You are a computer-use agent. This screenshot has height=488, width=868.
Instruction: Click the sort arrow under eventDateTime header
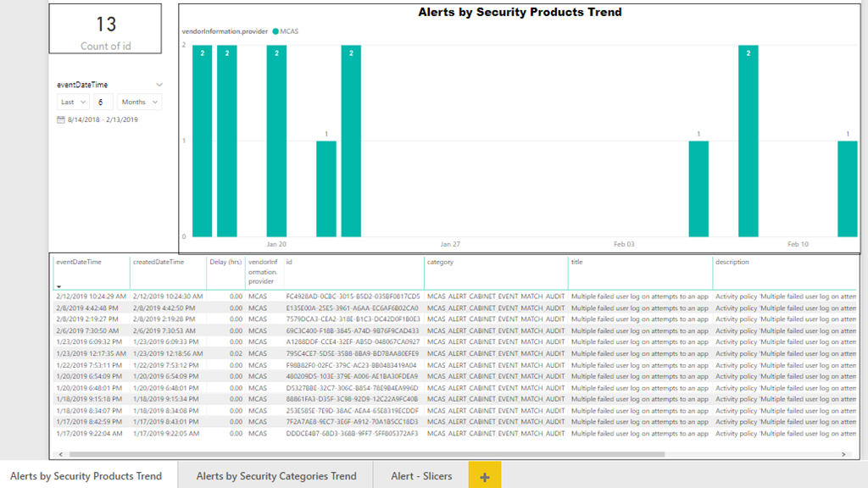point(58,287)
